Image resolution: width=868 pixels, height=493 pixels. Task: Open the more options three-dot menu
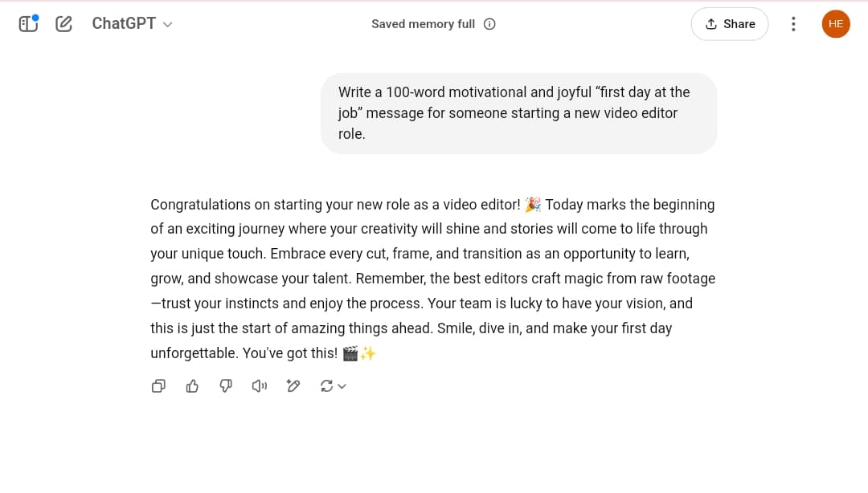click(793, 23)
